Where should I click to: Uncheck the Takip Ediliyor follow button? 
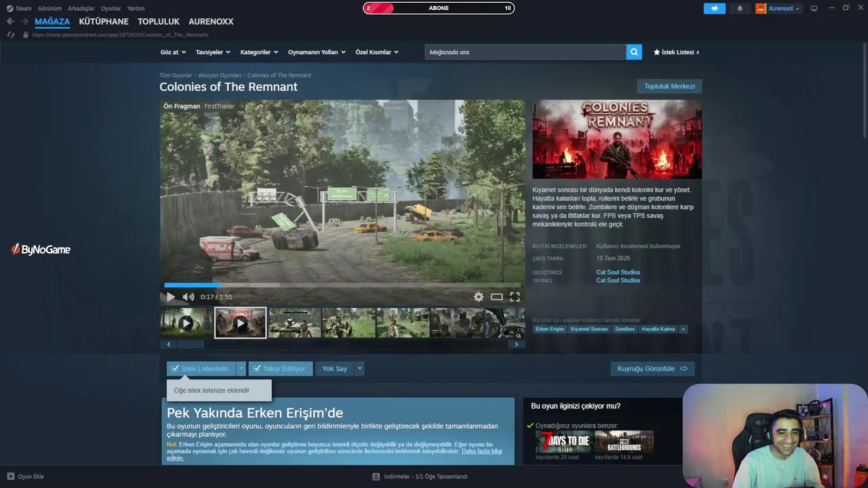280,369
